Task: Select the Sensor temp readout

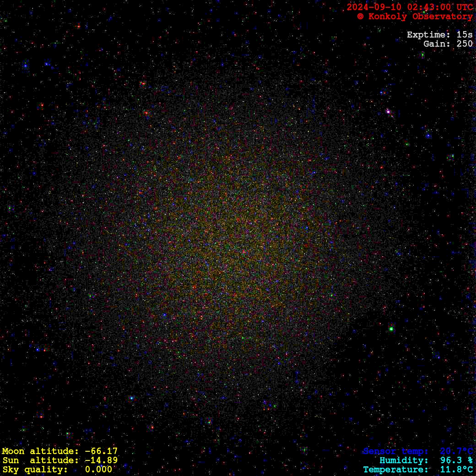Action: pos(417,451)
